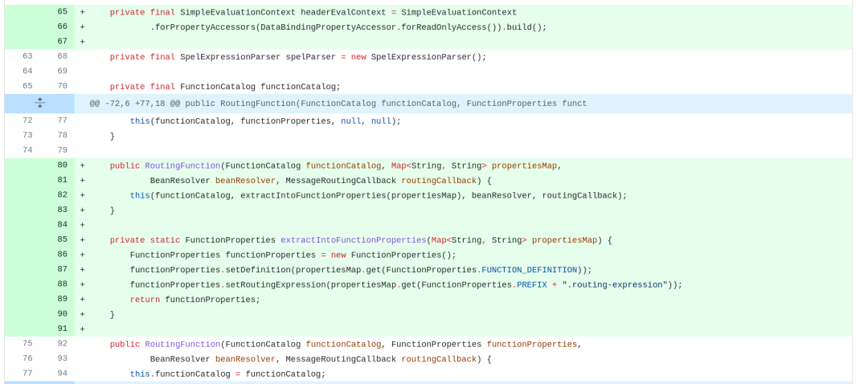Click new line number 65
868x384 pixels.
(62, 11)
